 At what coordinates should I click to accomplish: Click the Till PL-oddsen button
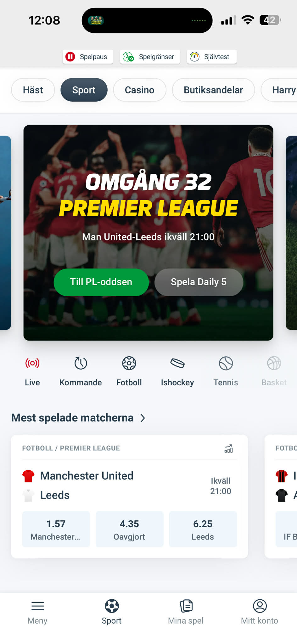(x=101, y=282)
